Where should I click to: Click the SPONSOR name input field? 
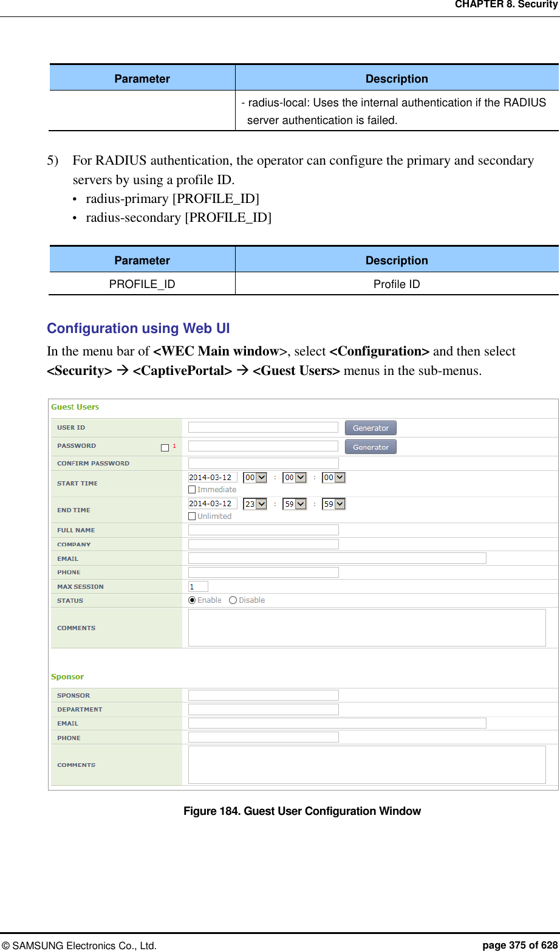[x=263, y=695]
